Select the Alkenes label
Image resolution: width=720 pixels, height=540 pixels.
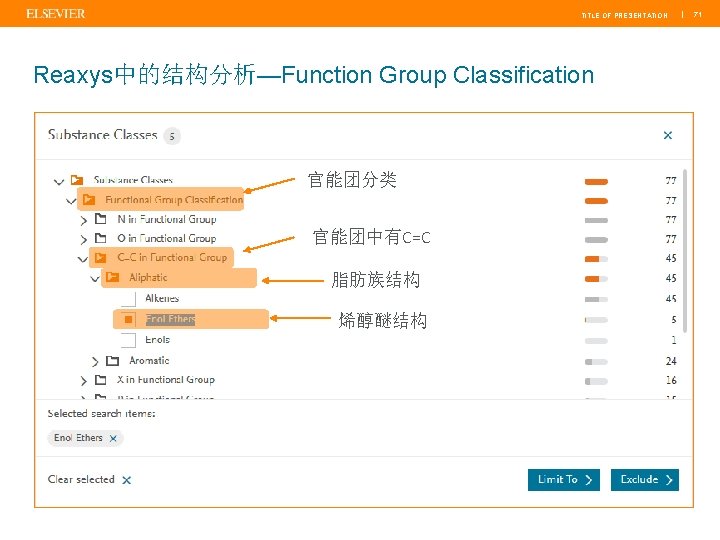point(162,298)
